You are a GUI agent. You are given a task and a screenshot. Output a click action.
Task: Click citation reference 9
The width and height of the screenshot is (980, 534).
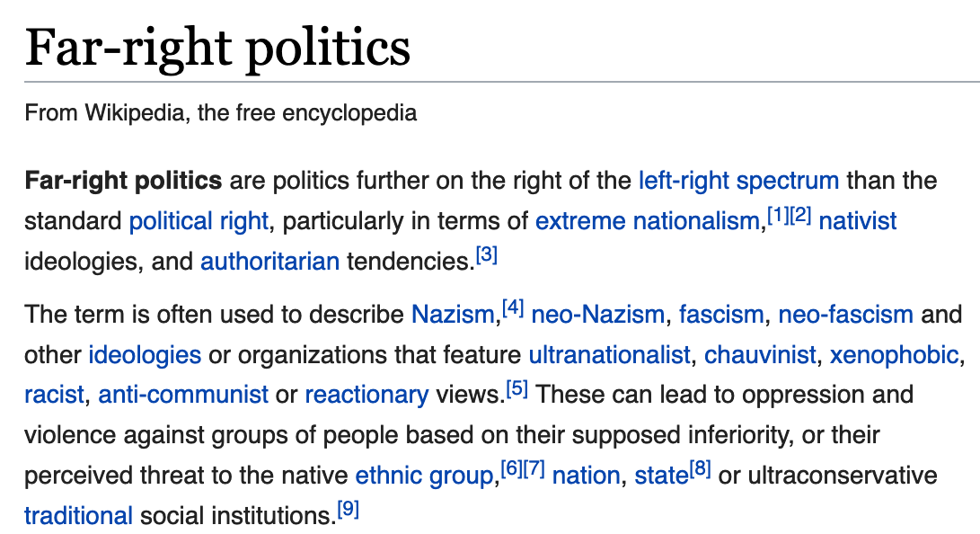[348, 510]
